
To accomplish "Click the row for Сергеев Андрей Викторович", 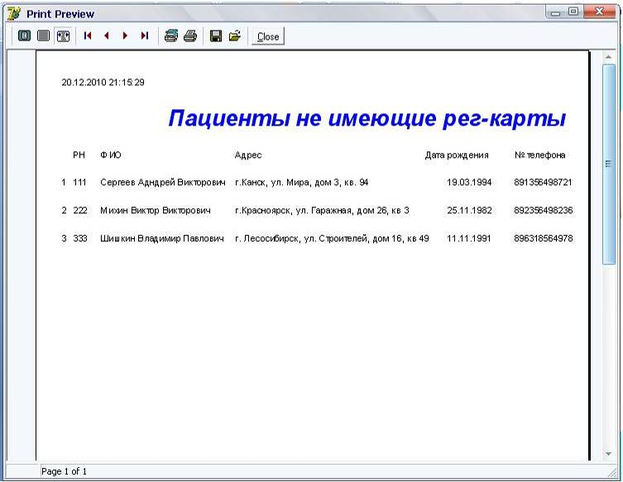I will pyautogui.click(x=317, y=182).
